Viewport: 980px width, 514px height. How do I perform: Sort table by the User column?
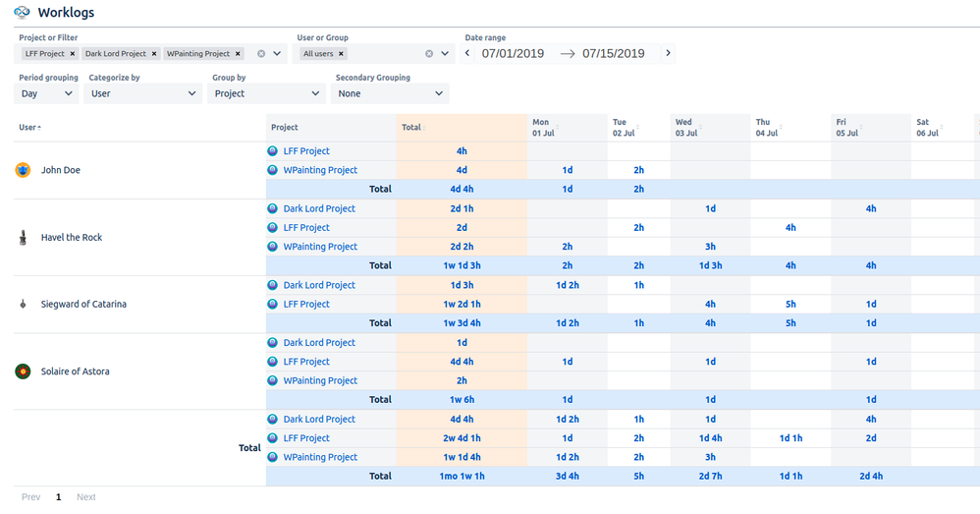(x=30, y=127)
